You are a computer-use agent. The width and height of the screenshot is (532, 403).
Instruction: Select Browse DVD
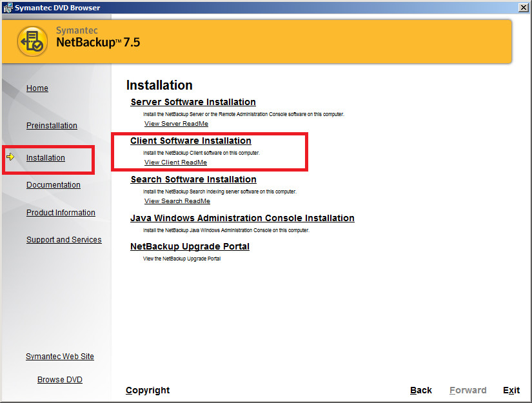click(x=59, y=379)
